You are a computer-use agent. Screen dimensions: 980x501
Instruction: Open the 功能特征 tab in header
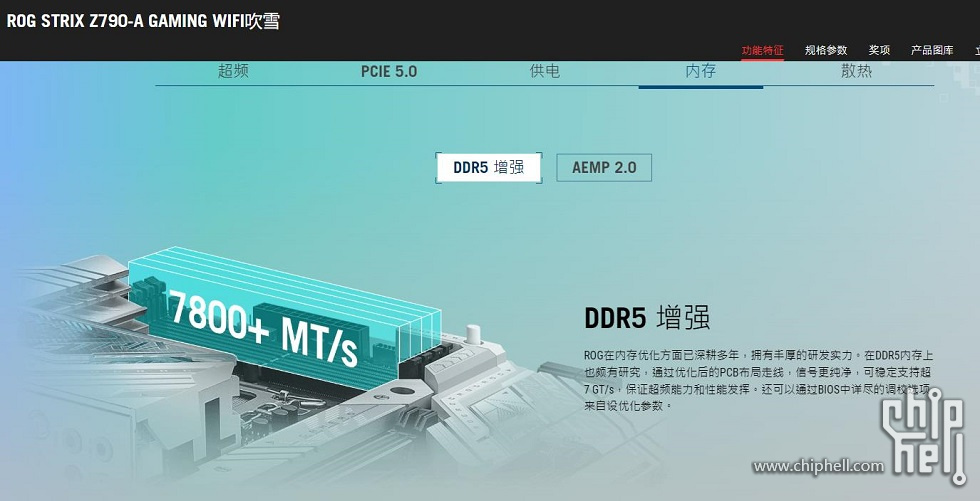[x=762, y=50]
